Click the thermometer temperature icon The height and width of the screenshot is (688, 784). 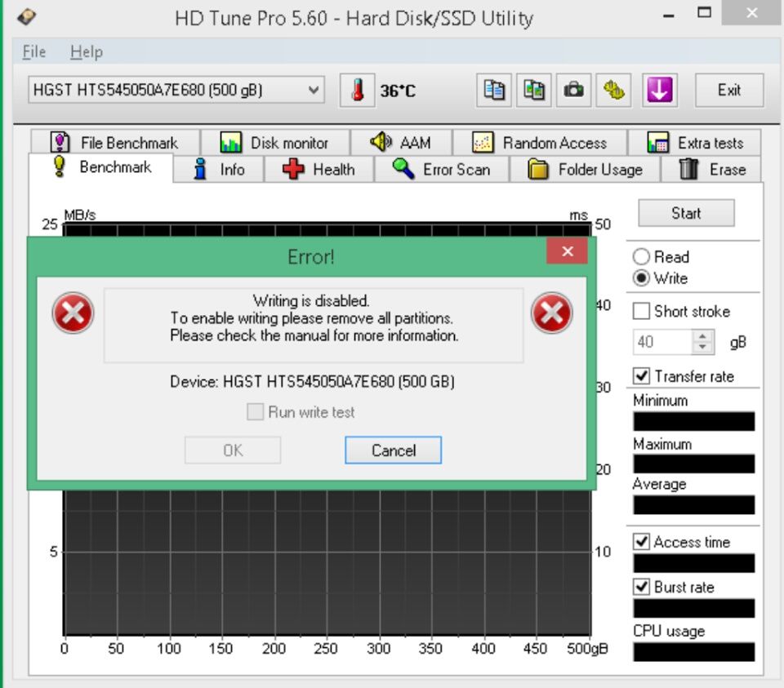[357, 91]
